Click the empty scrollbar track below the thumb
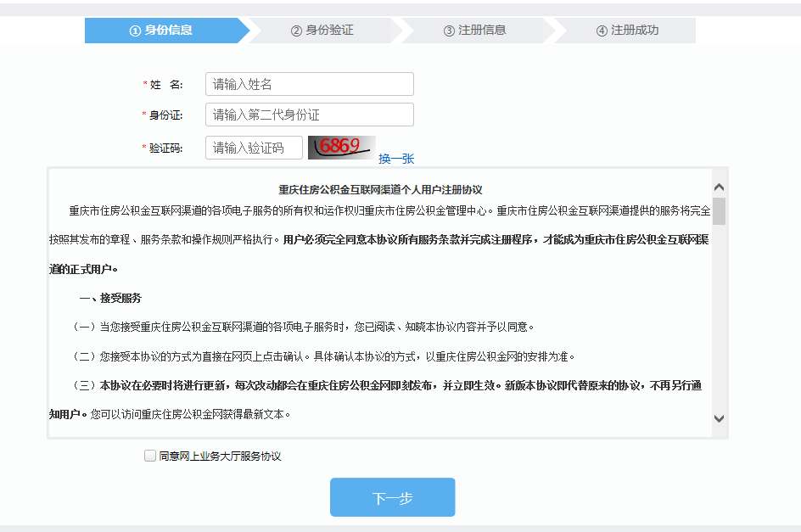The height and width of the screenshot is (532, 801). pos(719,322)
